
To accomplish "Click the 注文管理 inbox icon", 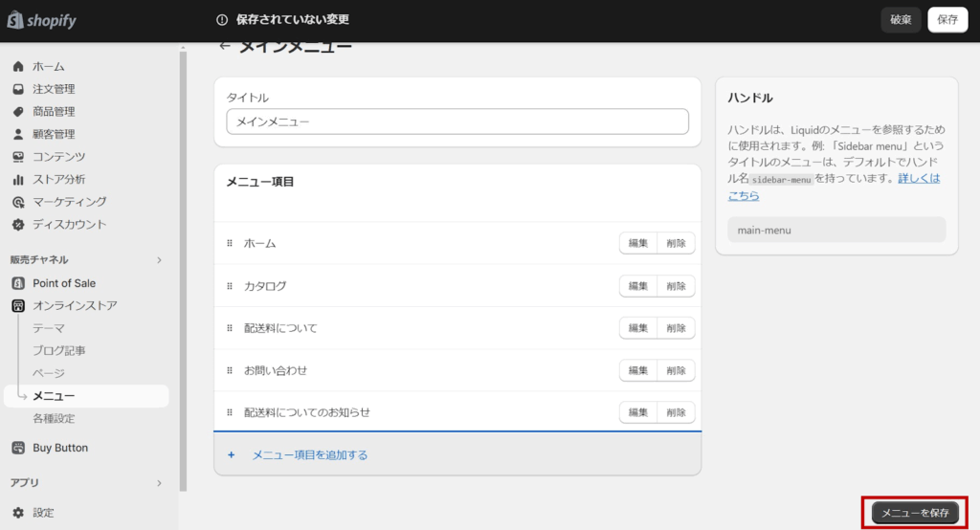I will (x=18, y=89).
